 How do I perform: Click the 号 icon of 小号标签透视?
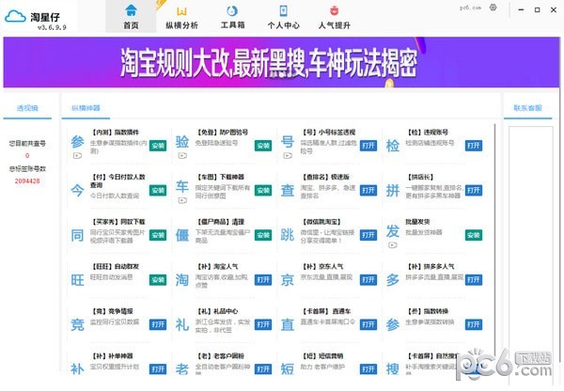(288, 142)
